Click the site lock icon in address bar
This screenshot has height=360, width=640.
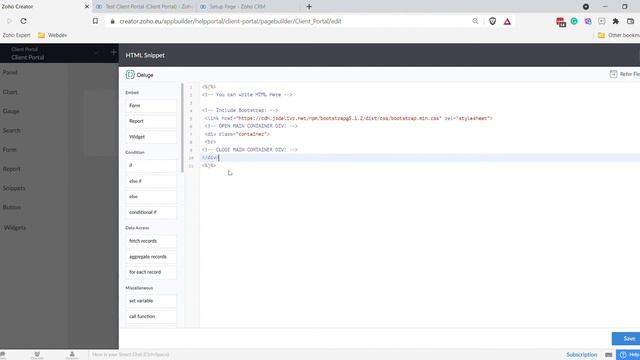113,21
